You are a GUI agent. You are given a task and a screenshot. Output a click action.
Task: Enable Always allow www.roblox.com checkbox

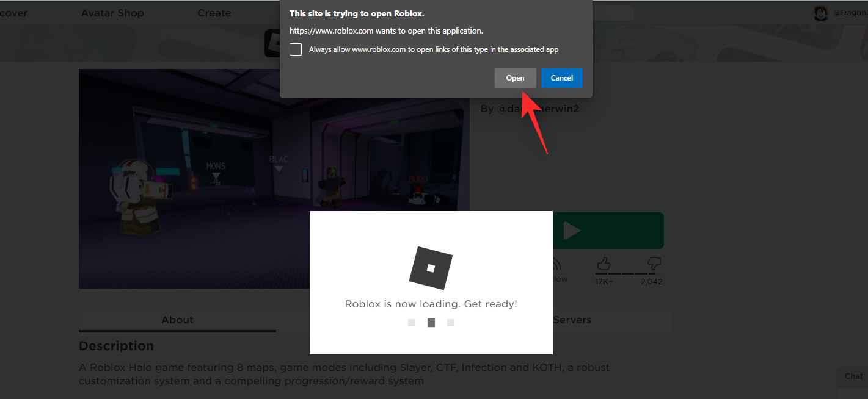click(296, 49)
